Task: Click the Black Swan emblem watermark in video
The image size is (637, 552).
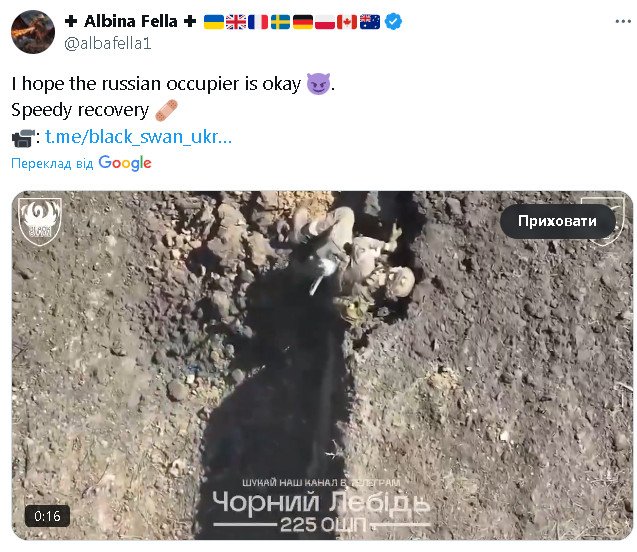Action: click(40, 221)
